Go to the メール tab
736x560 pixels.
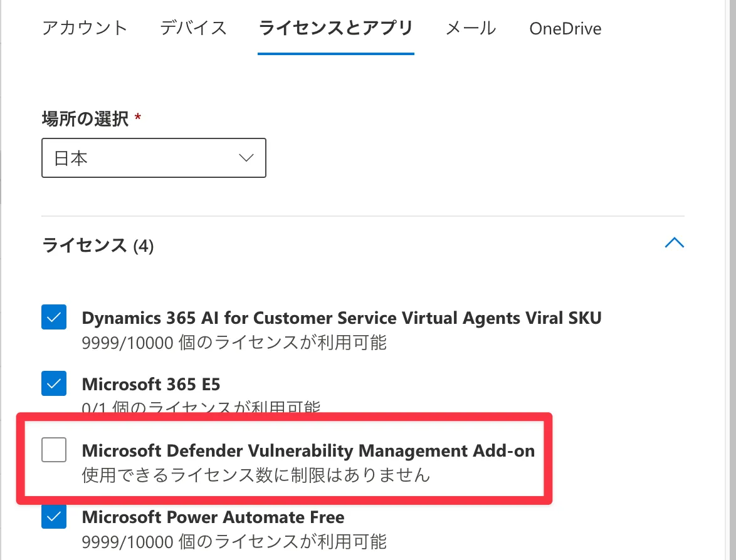click(x=471, y=28)
